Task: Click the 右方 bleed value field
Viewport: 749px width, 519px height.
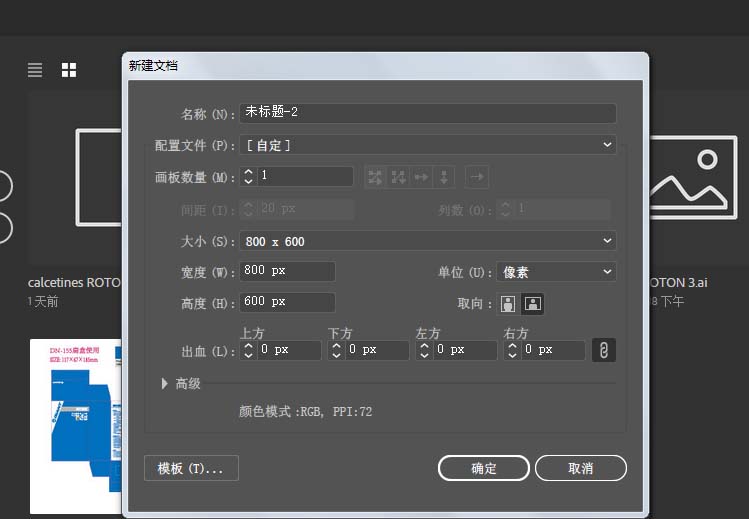Action: (553, 350)
